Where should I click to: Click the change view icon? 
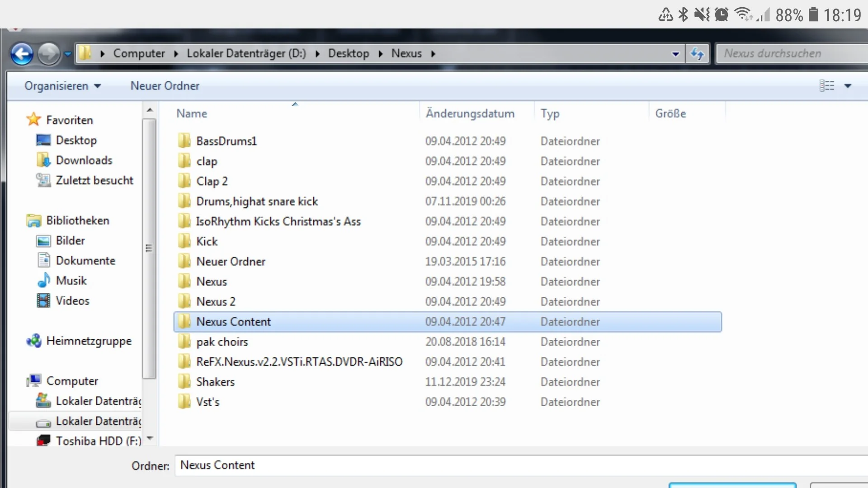(x=827, y=85)
